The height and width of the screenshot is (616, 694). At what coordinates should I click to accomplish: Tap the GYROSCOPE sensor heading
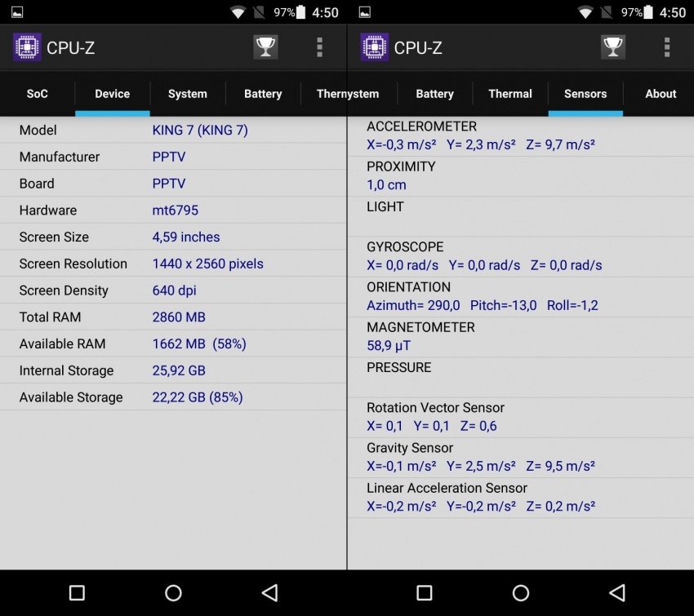405,246
